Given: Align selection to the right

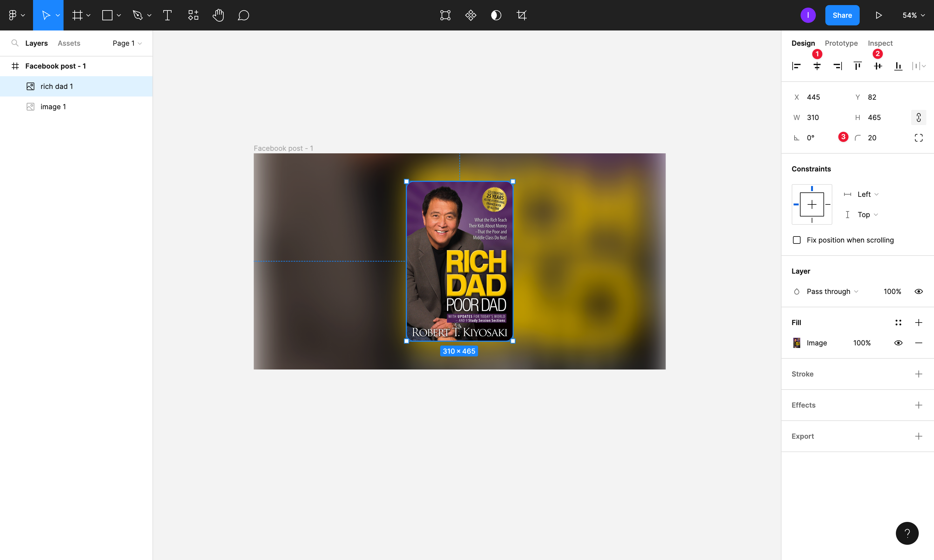Looking at the screenshot, I should [x=837, y=66].
